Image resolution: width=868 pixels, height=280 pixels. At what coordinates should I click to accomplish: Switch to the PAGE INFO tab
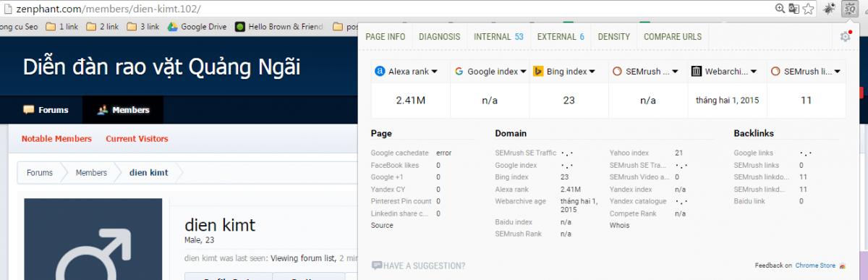[386, 37]
